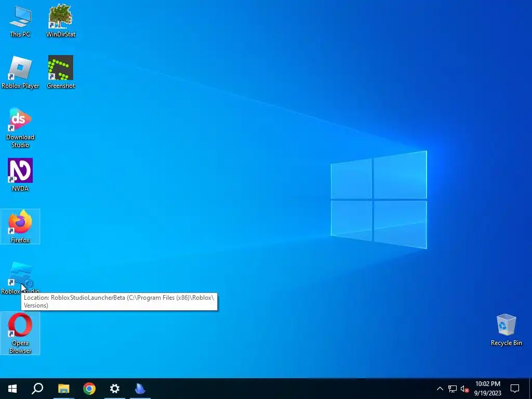This screenshot has height=399, width=532.
Task: Select the Greenshot desktop shortcut
Action: click(x=61, y=73)
